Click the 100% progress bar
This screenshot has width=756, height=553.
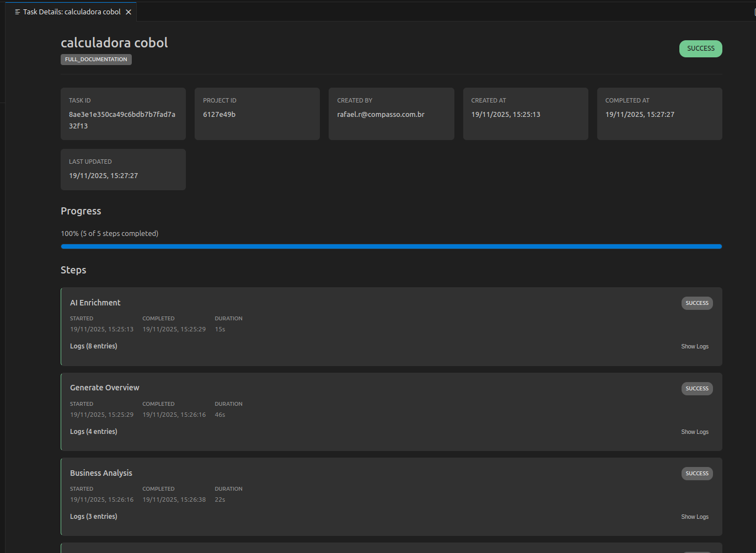391,246
